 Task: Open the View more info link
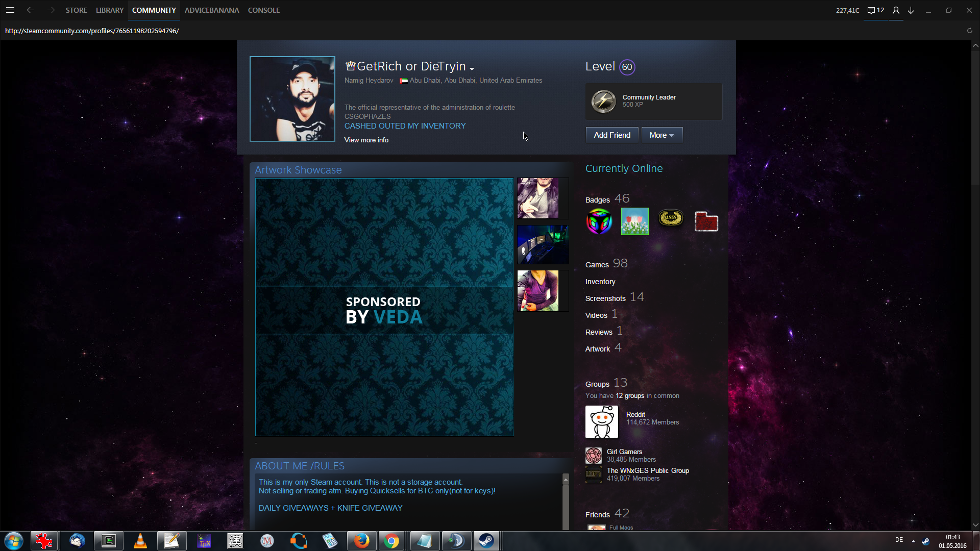coord(366,140)
